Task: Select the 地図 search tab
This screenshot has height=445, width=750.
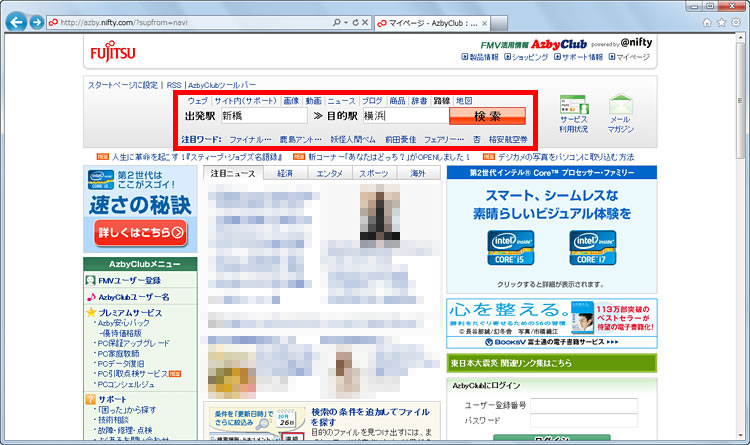Action: coord(464,100)
